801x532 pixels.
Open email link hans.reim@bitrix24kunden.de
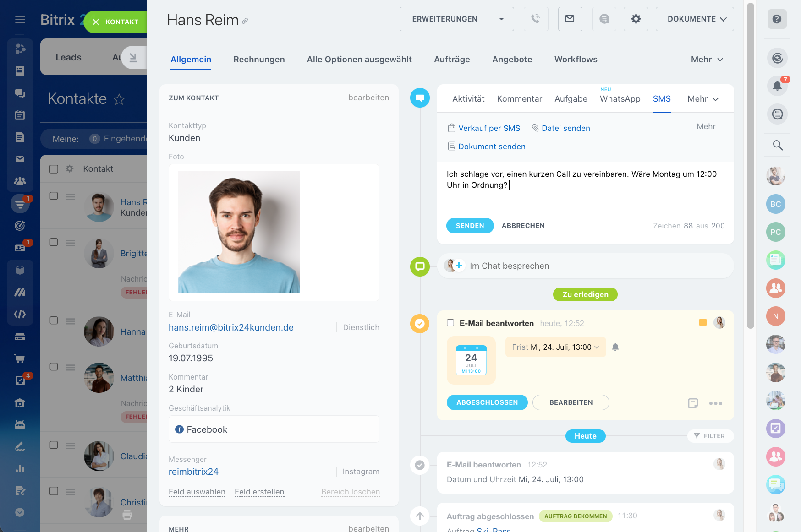tap(231, 327)
